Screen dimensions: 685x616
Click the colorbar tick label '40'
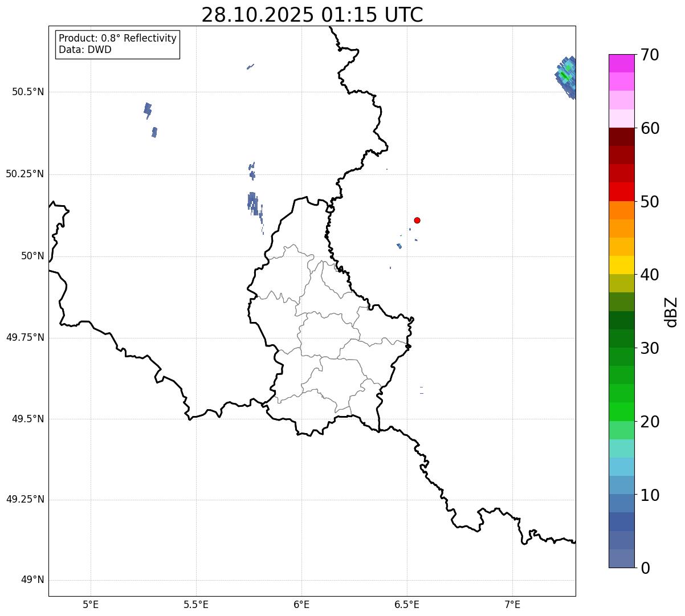[649, 275]
